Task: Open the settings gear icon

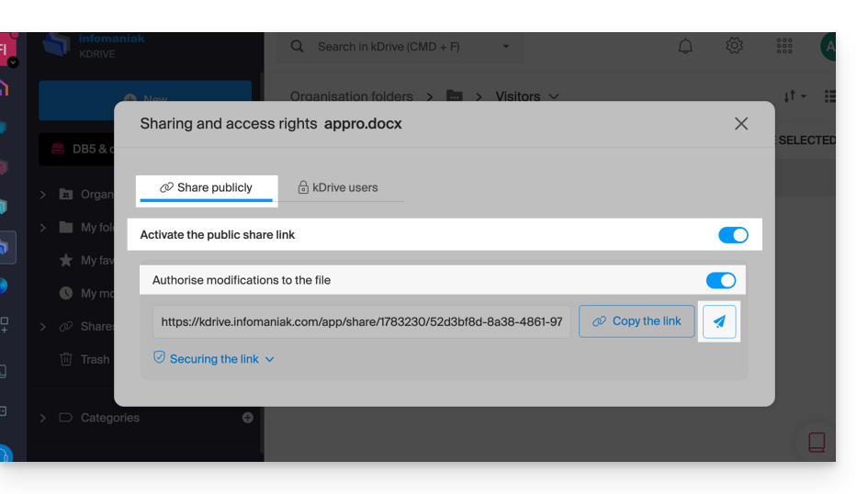Action: [x=735, y=46]
